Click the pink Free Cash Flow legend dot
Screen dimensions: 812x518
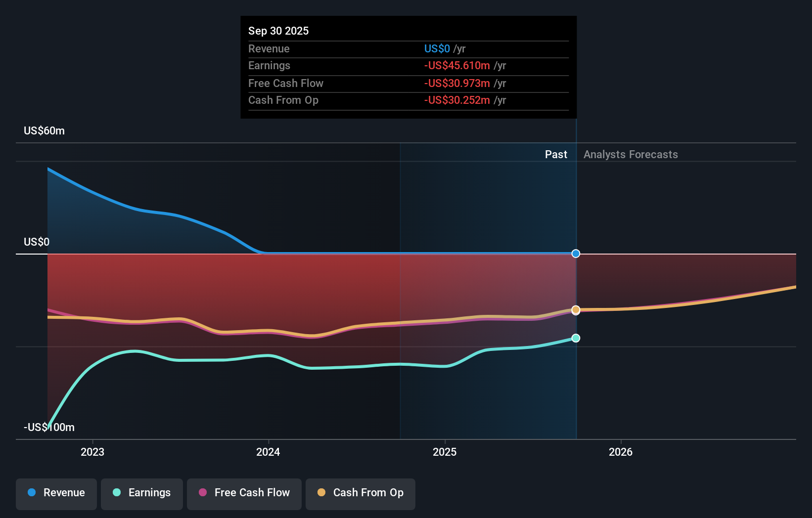tap(203, 492)
